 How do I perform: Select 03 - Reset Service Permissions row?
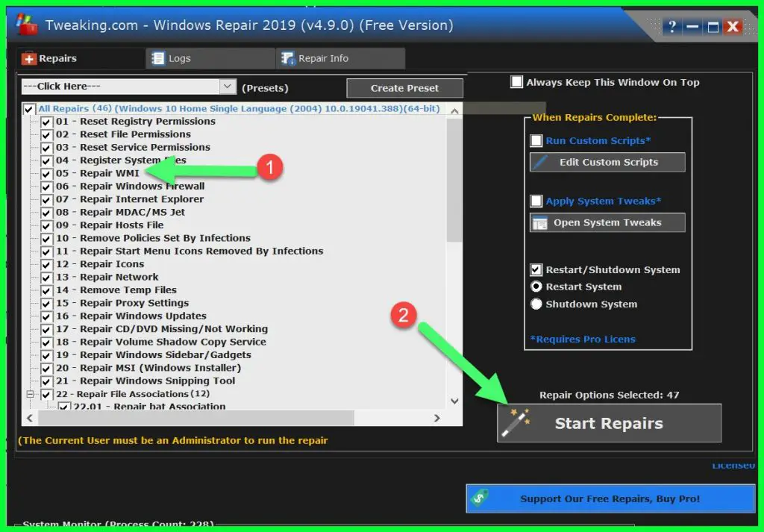point(133,148)
